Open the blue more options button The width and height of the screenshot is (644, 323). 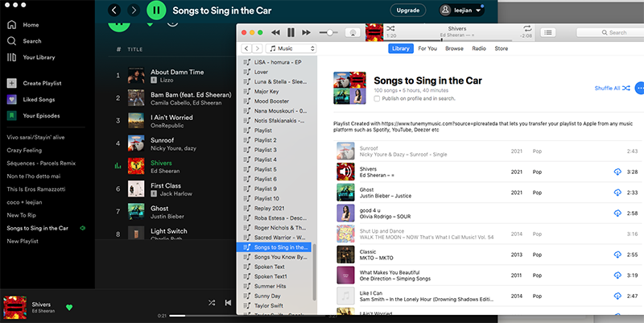[x=639, y=88]
